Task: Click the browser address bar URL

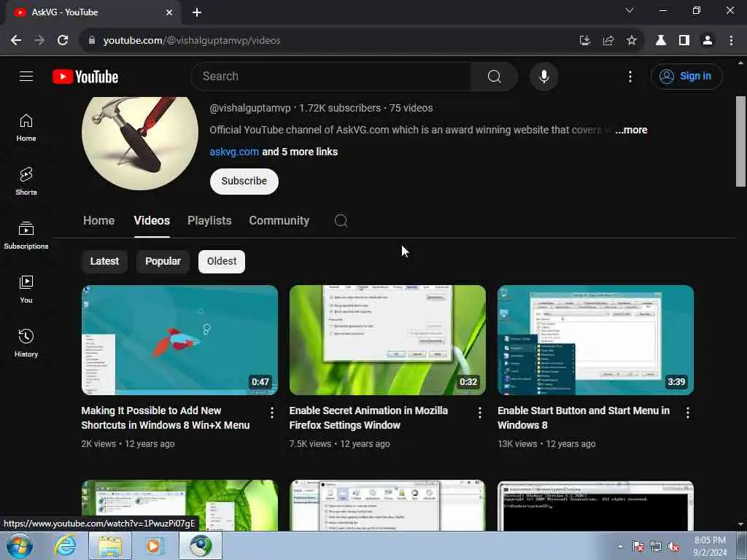Action: pyautogui.click(x=192, y=41)
